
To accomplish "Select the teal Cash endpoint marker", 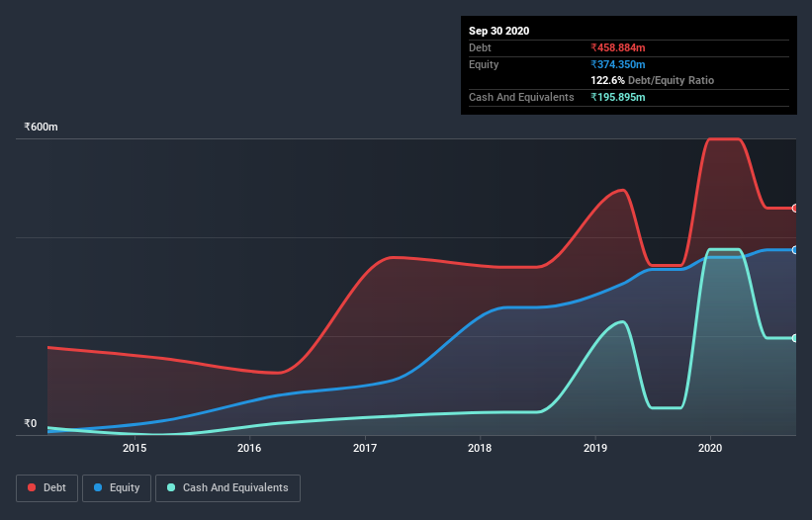I will [x=795, y=338].
